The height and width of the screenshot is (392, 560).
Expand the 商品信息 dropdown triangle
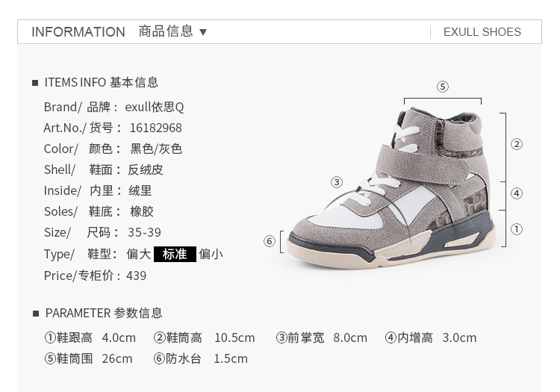[203, 32]
